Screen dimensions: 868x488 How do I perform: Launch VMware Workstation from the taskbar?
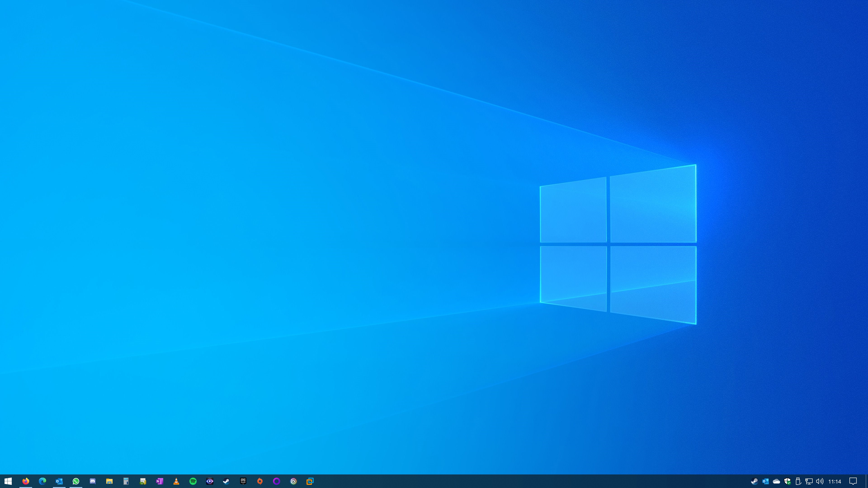point(310,481)
